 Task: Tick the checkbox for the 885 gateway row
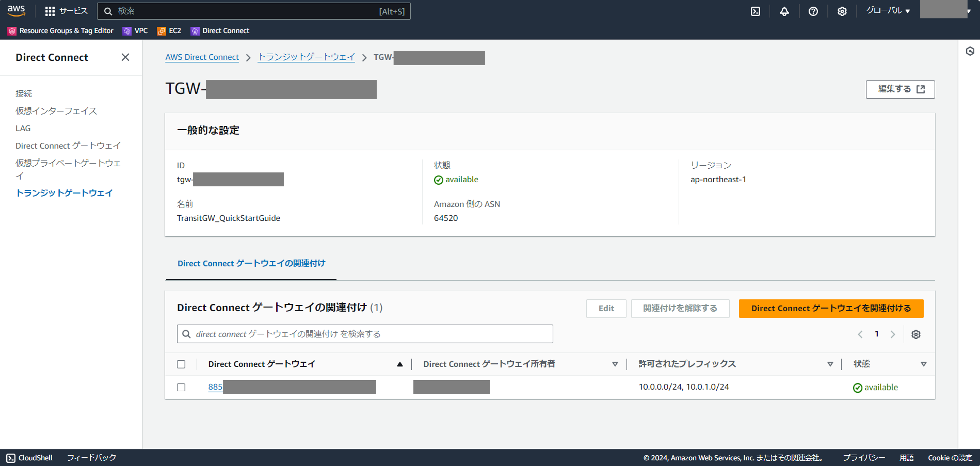181,387
